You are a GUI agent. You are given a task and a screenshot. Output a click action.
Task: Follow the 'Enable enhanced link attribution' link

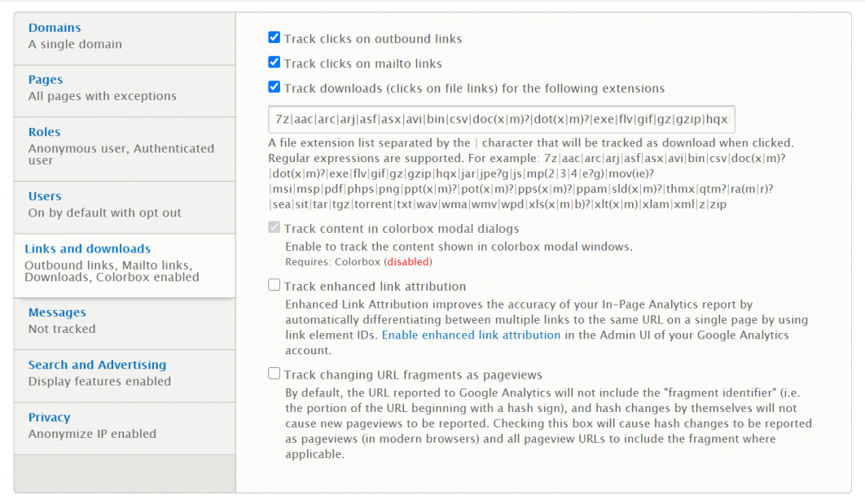click(x=471, y=335)
